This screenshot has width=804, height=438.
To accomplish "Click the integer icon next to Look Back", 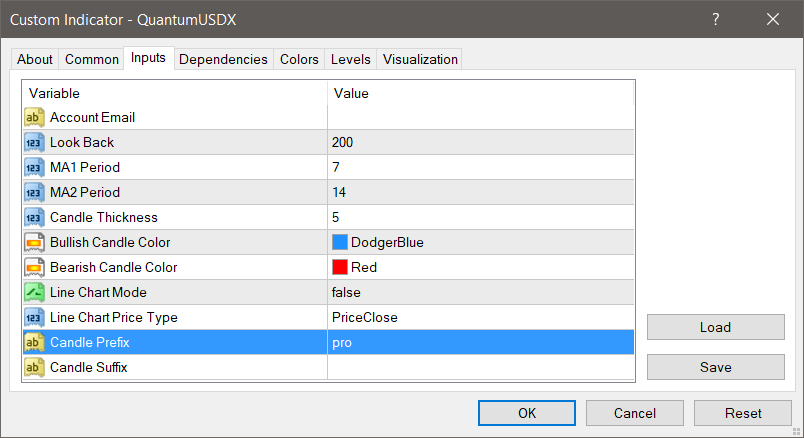I will (x=33, y=142).
